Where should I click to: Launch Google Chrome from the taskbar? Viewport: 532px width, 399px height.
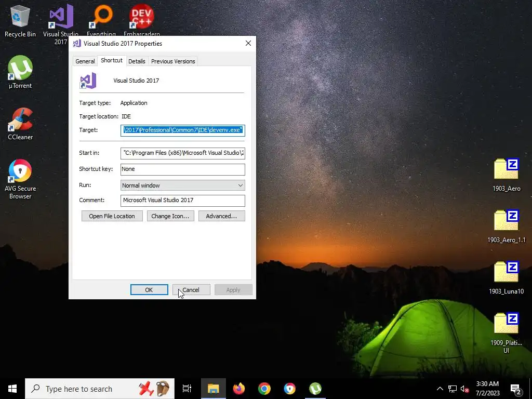pyautogui.click(x=264, y=389)
